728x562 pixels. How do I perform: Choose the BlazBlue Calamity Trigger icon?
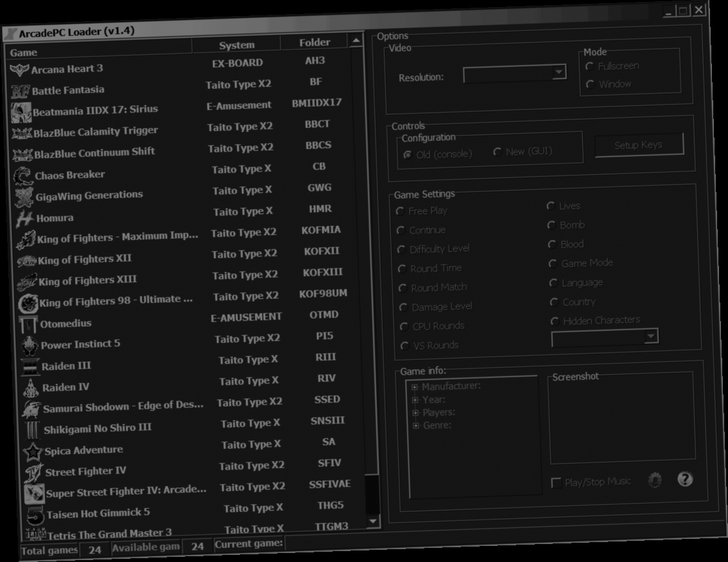(x=22, y=134)
